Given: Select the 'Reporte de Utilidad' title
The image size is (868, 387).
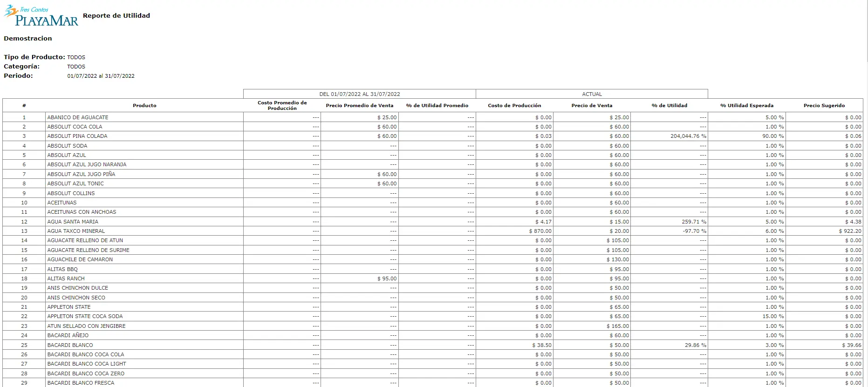Looking at the screenshot, I should point(116,15).
